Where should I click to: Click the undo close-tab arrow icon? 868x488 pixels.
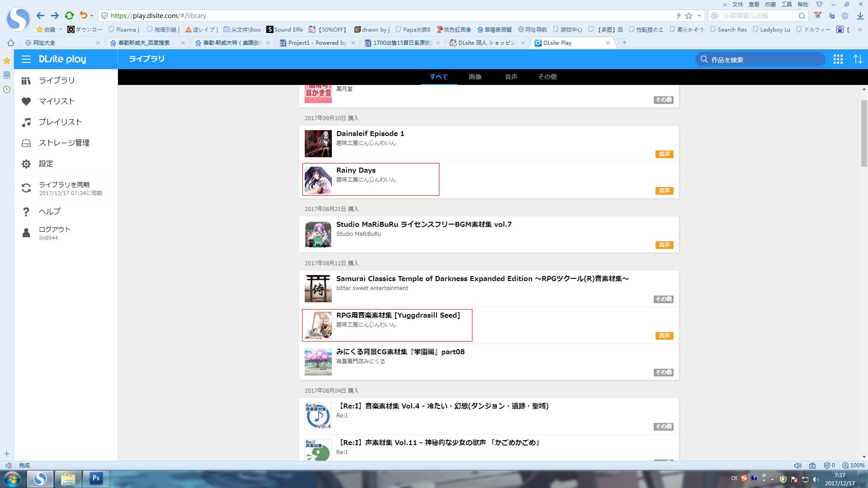pos(83,15)
